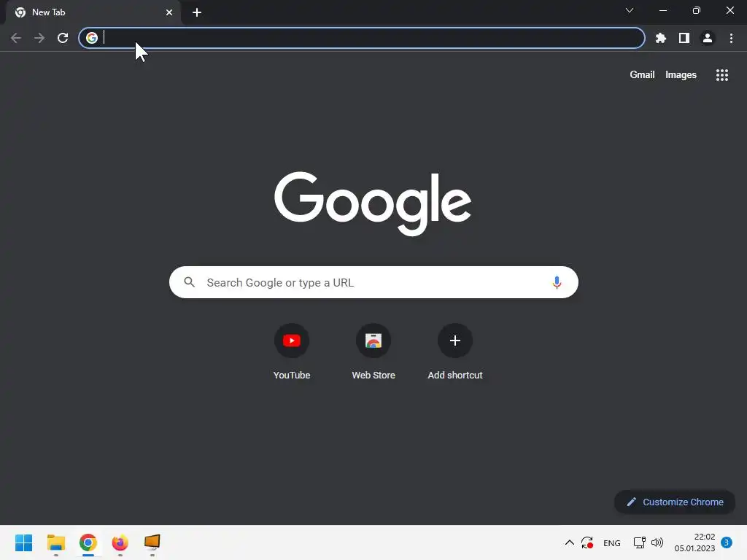
Task: Open the profile avatar icon
Action: coord(708,38)
